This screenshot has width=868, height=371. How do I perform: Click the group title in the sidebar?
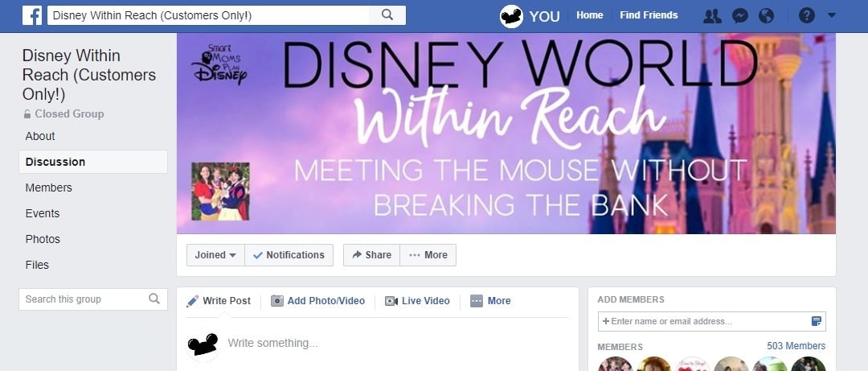(x=89, y=75)
